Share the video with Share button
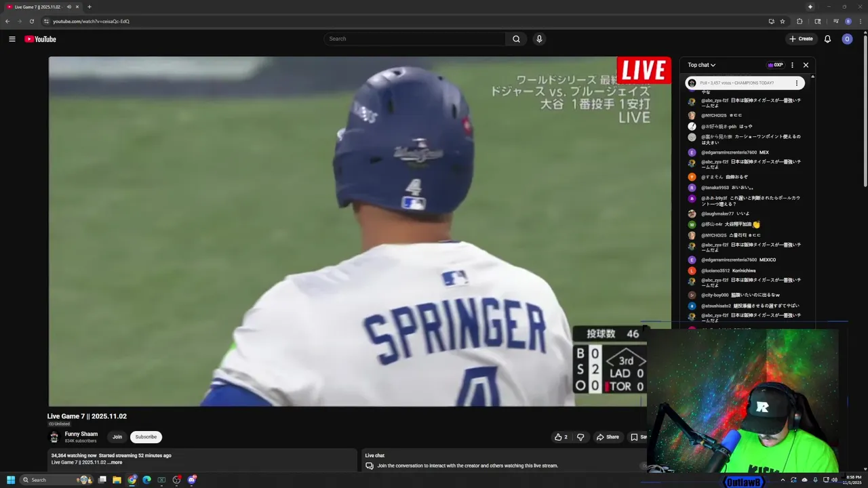This screenshot has height=488, width=868. (x=608, y=437)
